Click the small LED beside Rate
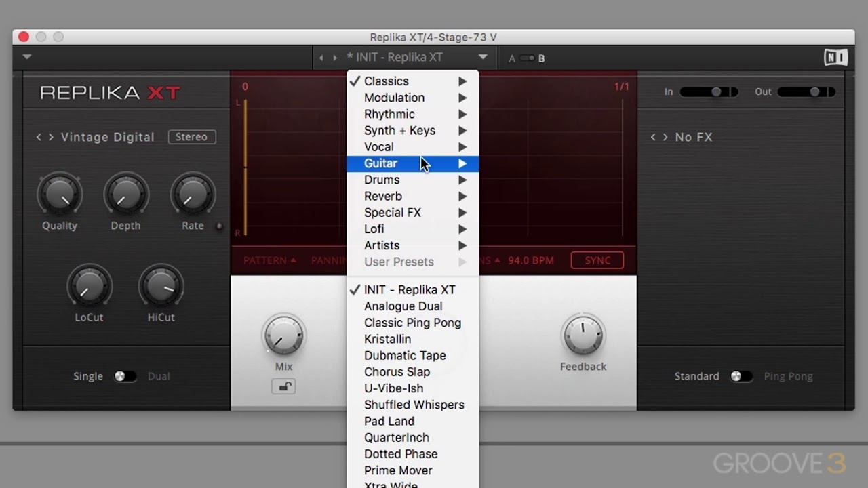 pyautogui.click(x=219, y=226)
